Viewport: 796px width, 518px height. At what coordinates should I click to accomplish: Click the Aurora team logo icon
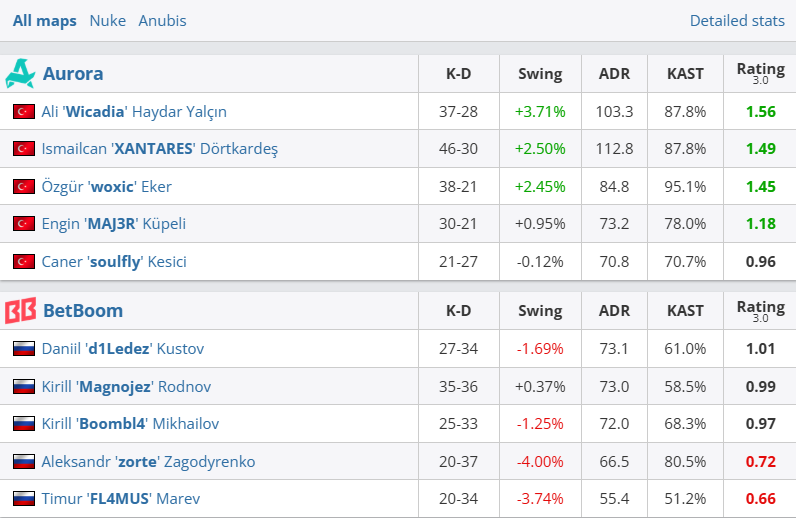pos(20,74)
